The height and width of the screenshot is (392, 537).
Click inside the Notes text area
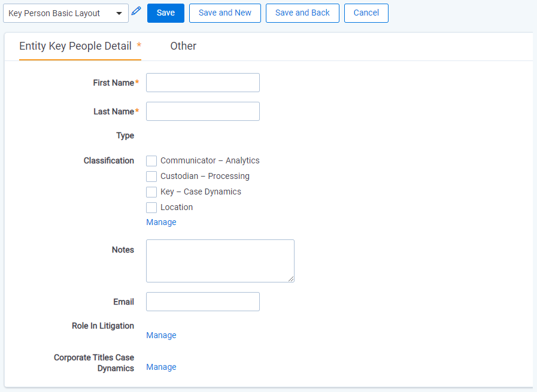coord(220,261)
